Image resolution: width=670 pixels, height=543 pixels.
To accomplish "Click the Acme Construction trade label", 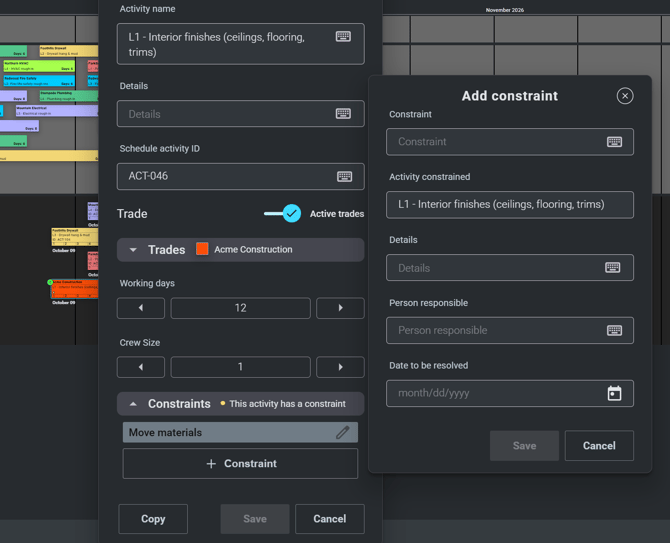I will [253, 249].
